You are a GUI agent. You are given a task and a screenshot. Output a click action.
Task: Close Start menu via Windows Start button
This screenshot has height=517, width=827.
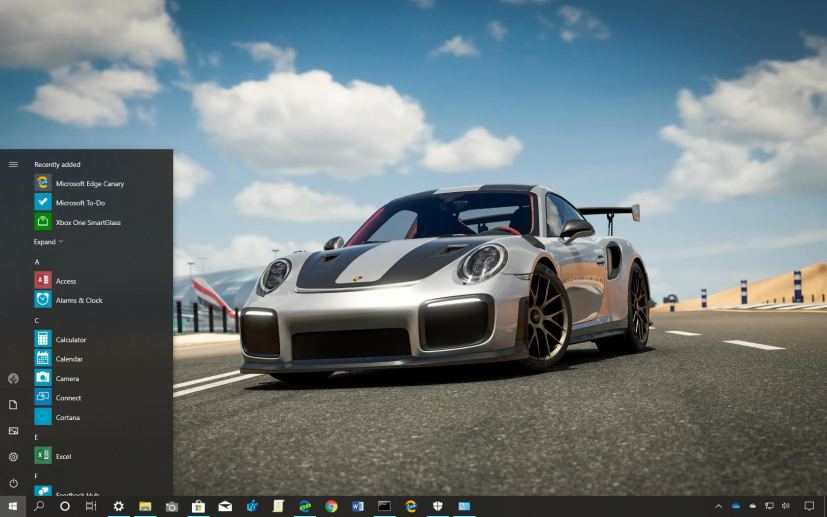click(x=13, y=506)
